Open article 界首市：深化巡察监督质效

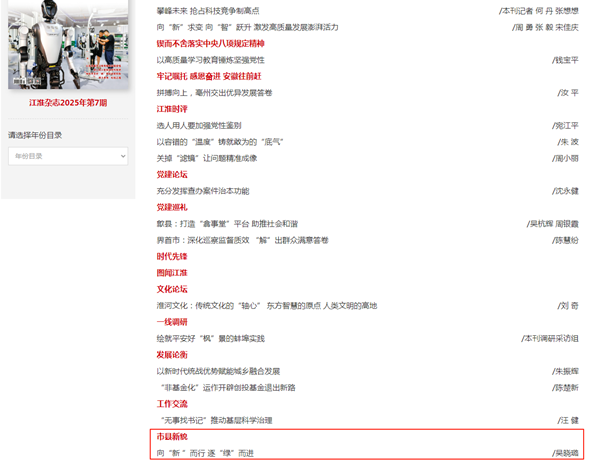tap(242, 240)
